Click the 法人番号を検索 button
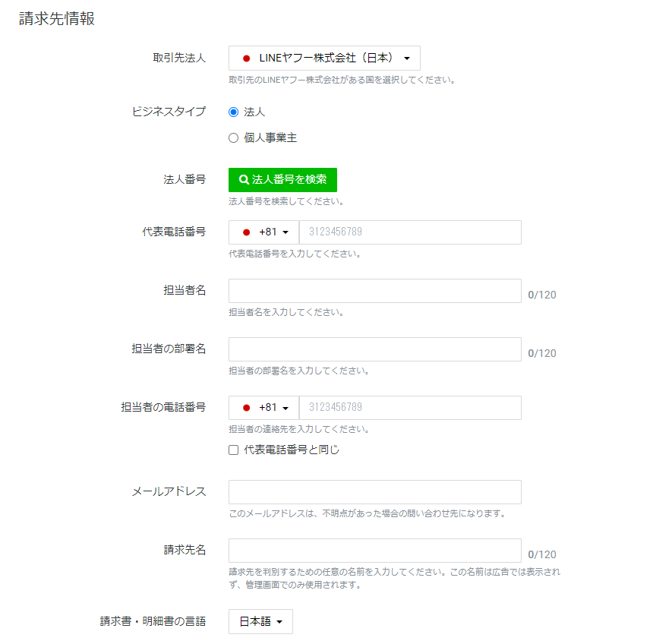 (x=282, y=180)
